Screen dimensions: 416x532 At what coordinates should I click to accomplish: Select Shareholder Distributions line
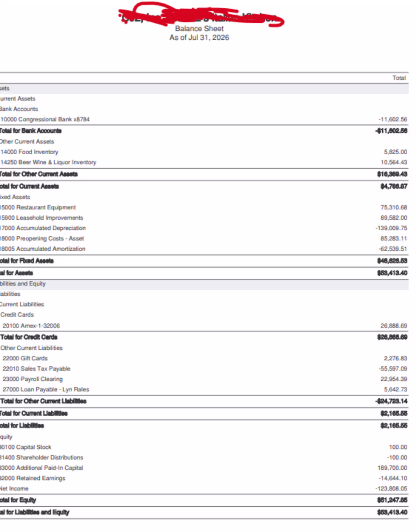(204, 458)
